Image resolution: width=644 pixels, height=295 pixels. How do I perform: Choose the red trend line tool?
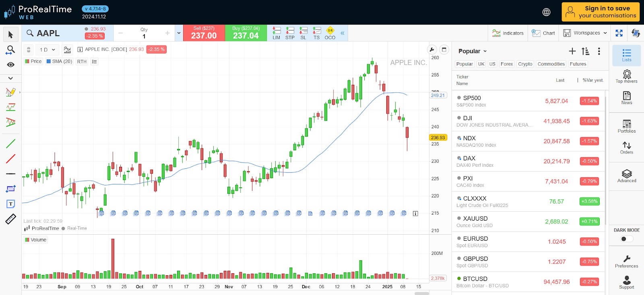click(10, 159)
